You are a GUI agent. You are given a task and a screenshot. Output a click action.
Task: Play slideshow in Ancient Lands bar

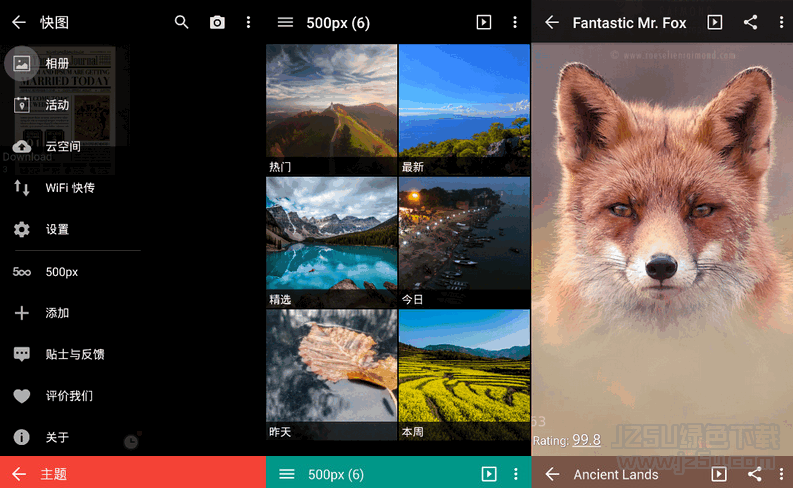pos(719,474)
